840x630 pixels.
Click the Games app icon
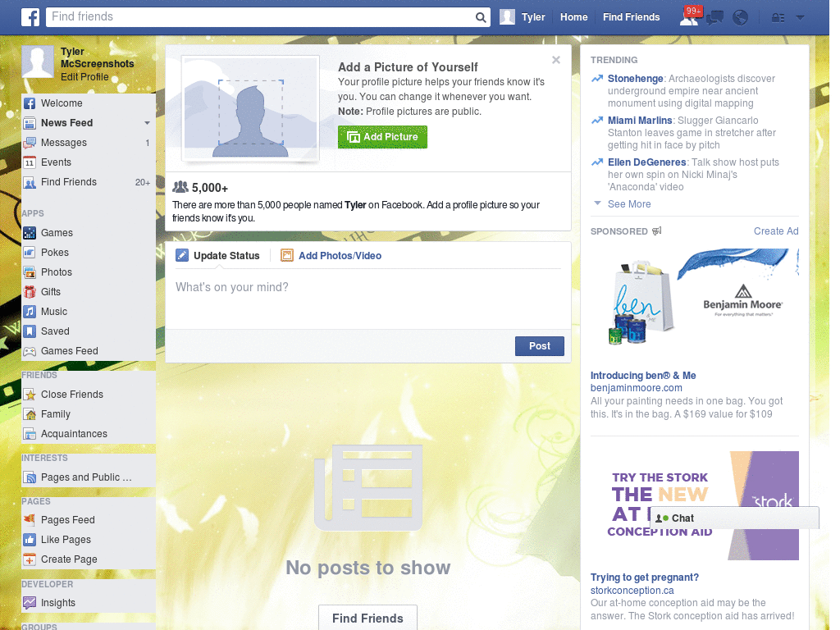(x=30, y=233)
